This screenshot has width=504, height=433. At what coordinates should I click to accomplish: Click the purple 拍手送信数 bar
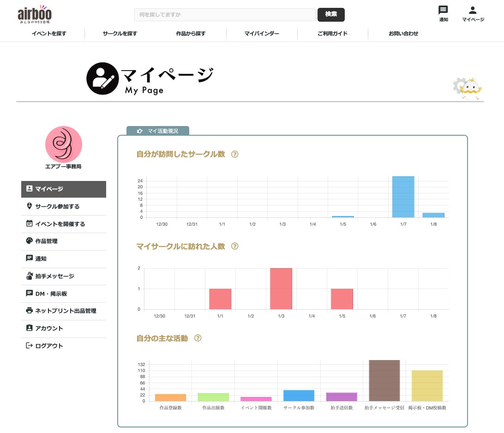tap(342, 397)
